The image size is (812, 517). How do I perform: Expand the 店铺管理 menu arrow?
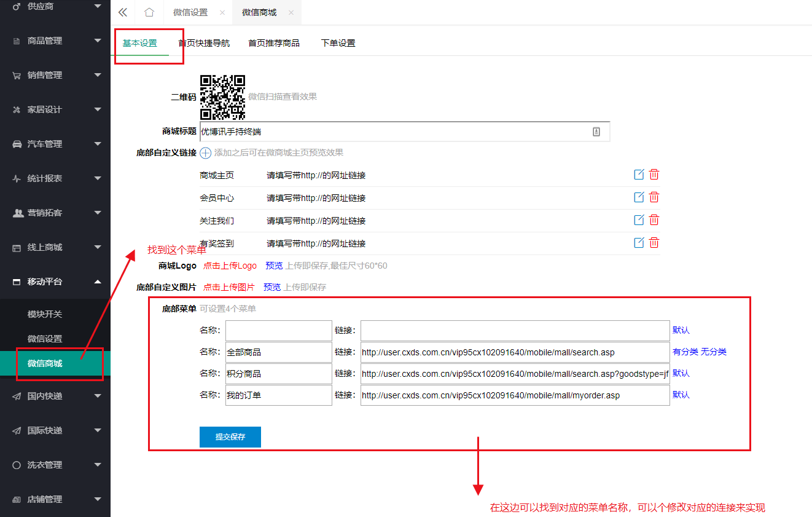coord(98,499)
